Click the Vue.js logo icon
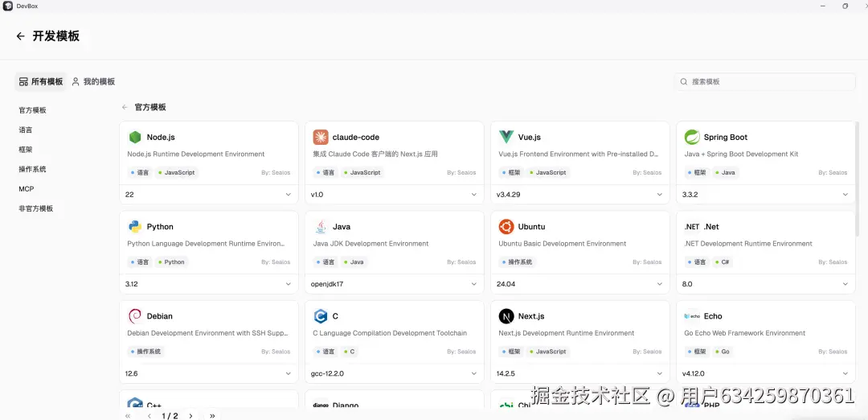This screenshot has width=868, height=420. pos(506,137)
